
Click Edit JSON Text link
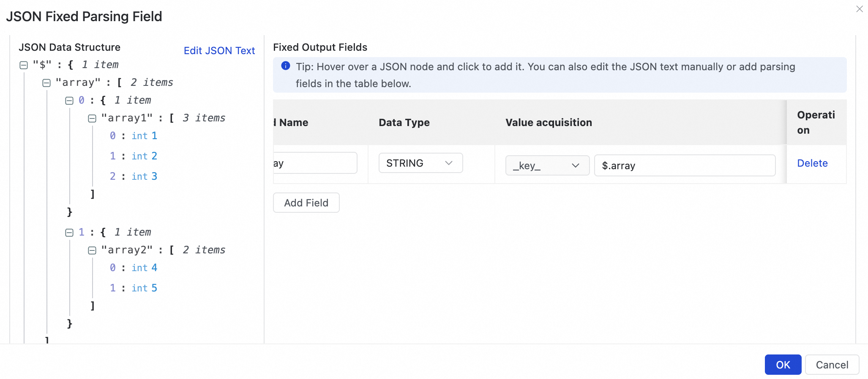(x=219, y=51)
